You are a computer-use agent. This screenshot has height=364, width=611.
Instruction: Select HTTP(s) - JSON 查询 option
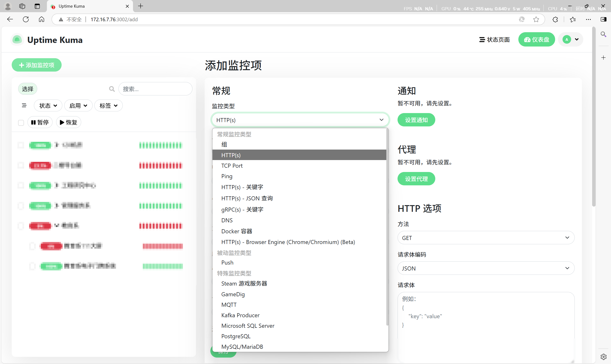[299, 198]
